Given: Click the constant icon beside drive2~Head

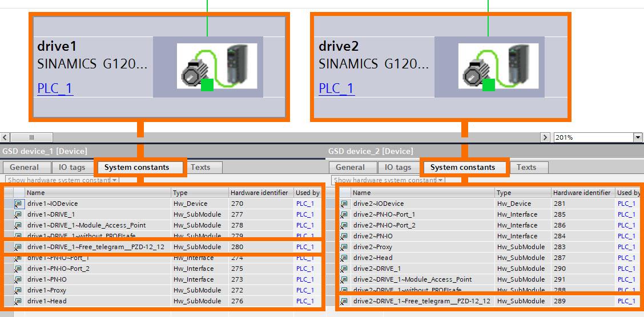Looking at the screenshot, I should (x=345, y=258).
